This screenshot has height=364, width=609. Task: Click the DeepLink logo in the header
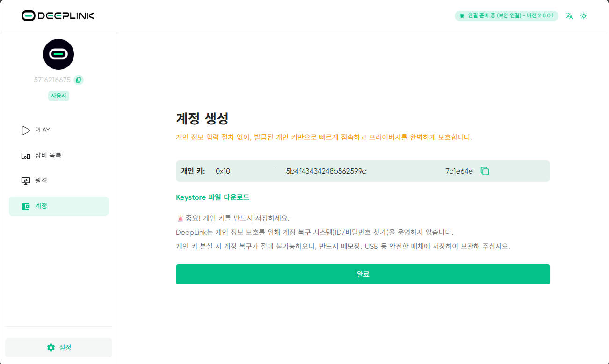[58, 16]
